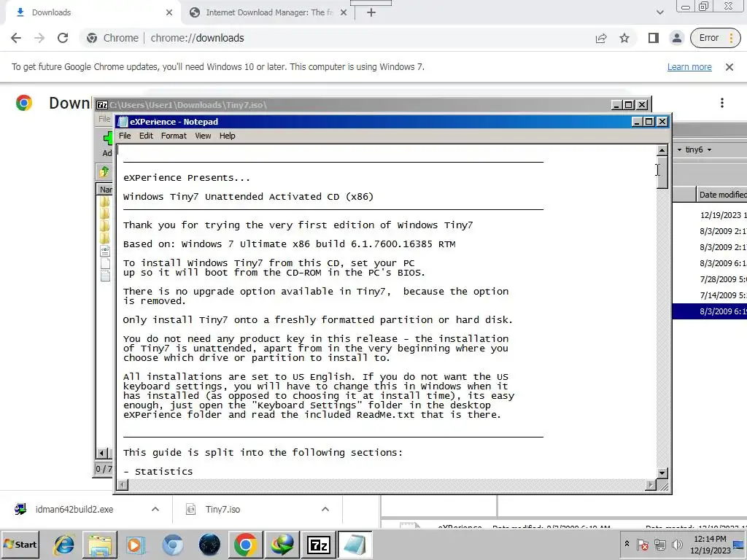Click idman642build2.exe in download shelf
The width and height of the screenshot is (747, 560).
coord(74,509)
